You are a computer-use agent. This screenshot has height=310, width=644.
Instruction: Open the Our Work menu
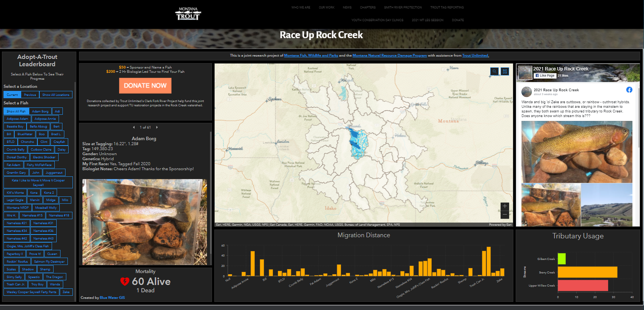click(x=327, y=7)
